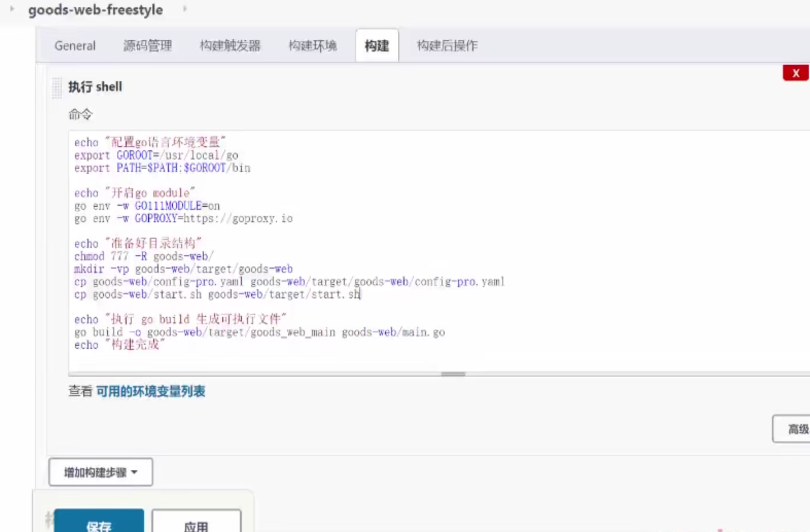The image size is (810, 532).
Task: Switch to 源码管理 tab
Action: pyautogui.click(x=148, y=46)
